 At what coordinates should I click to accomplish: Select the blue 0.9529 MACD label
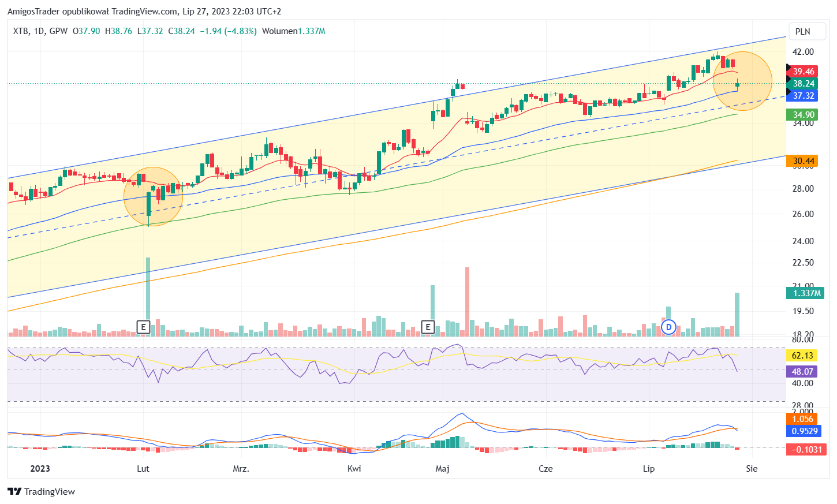804,431
